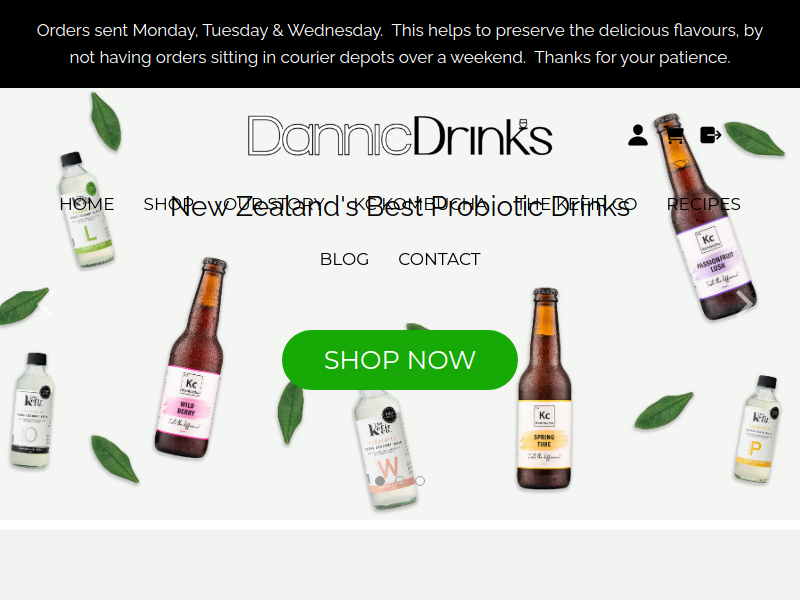Open the user account icon
800x600 pixels.
tap(638, 135)
